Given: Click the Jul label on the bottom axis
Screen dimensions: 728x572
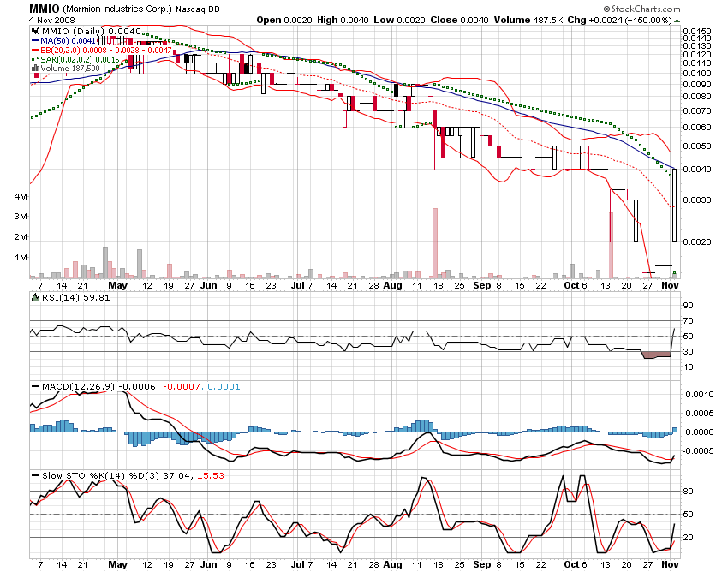Looking at the screenshot, I should point(297,565).
